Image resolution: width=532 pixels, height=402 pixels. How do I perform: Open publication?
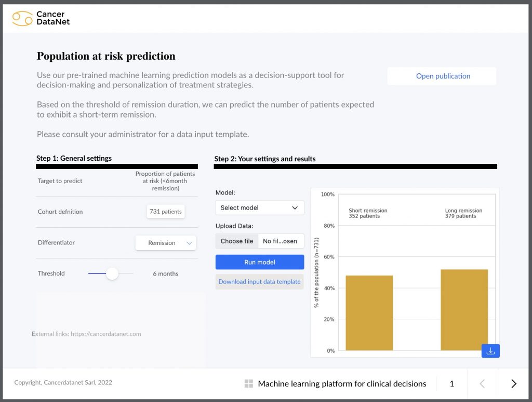442,76
